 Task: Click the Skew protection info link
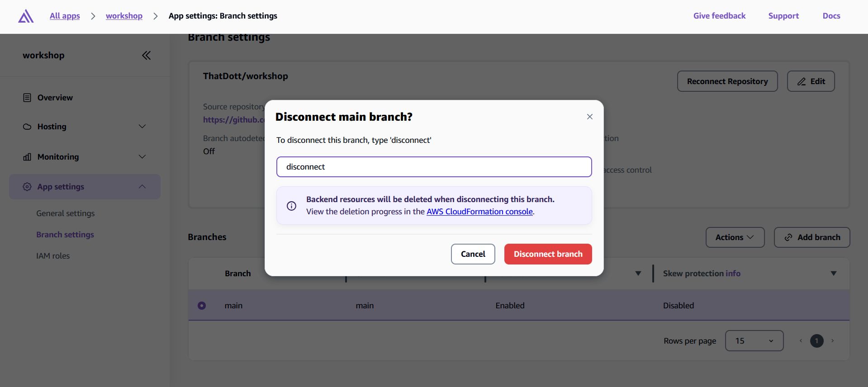[x=733, y=274]
